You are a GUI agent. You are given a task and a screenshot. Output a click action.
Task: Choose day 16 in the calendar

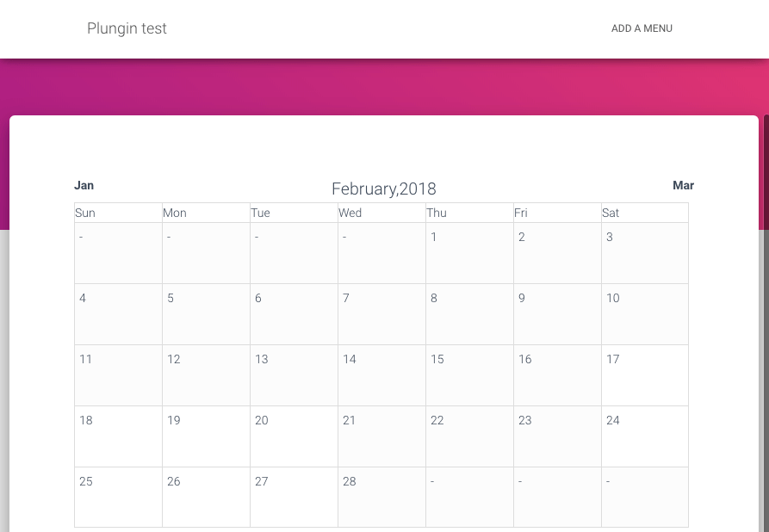(557, 375)
